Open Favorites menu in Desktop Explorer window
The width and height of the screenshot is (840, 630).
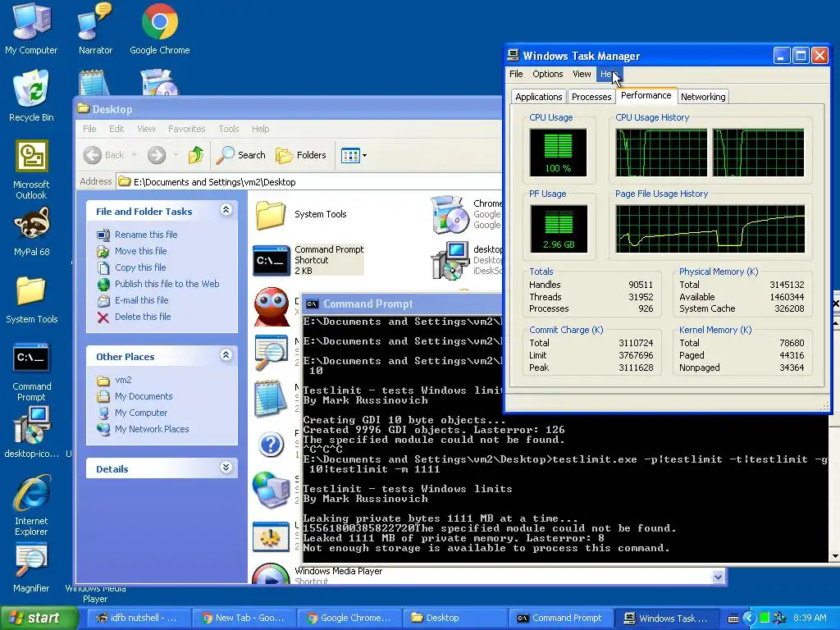(x=186, y=129)
